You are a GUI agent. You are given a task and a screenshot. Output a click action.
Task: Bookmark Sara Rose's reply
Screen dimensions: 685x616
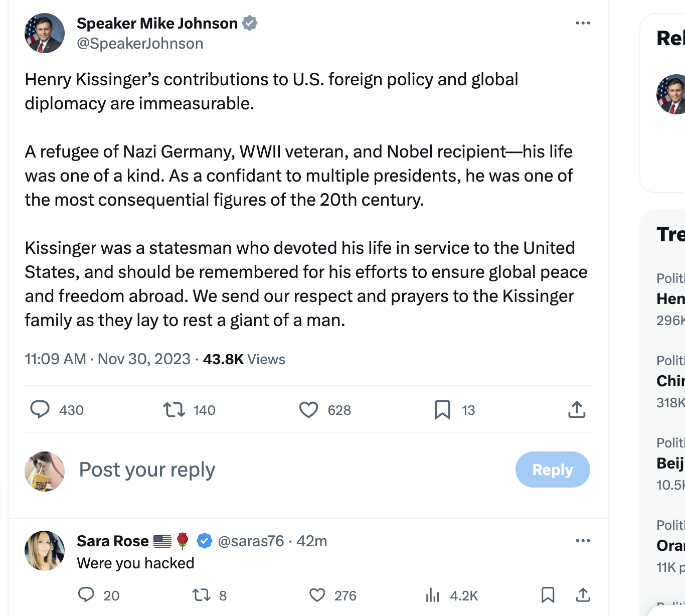pos(548,595)
